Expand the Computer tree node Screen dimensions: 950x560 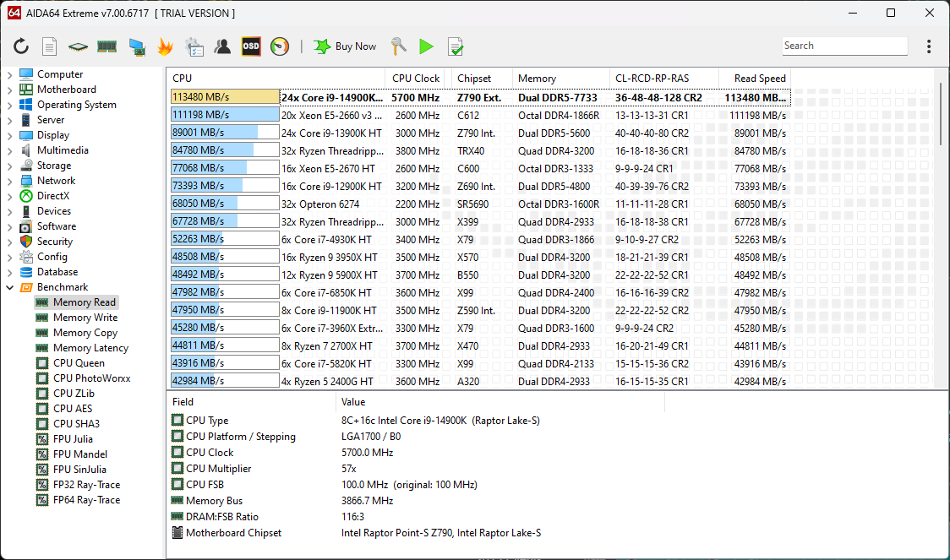coord(9,74)
